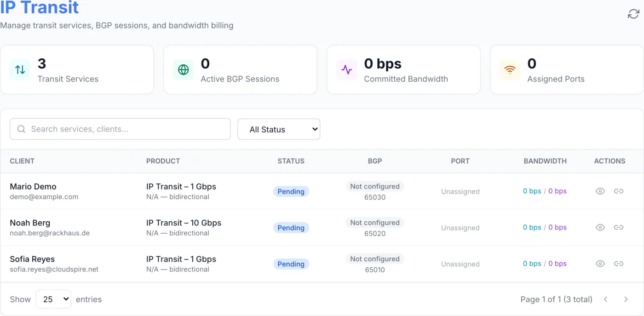Sort by STATUS column header

291,161
